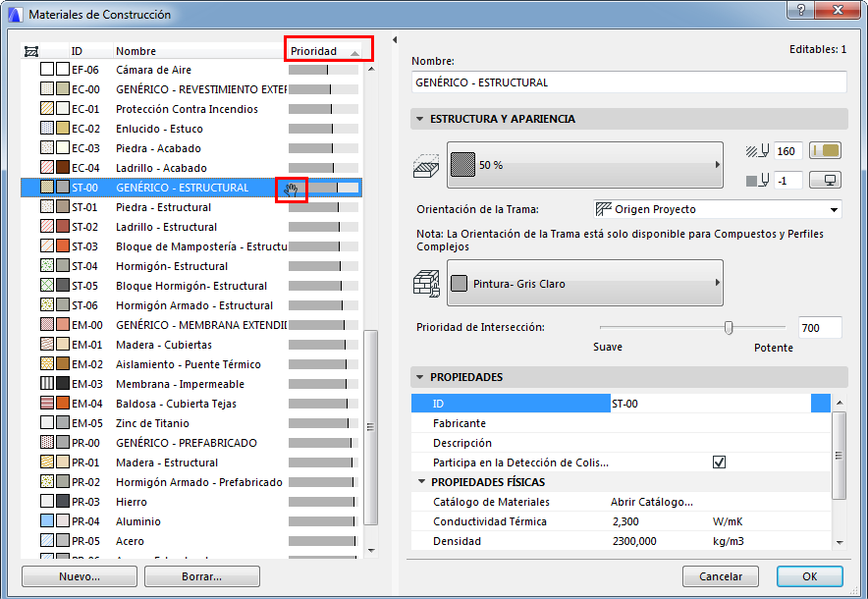Adjust the Prioridad de Intersección slider handle
Viewport: 868px width, 599px height.
pyautogui.click(x=729, y=328)
